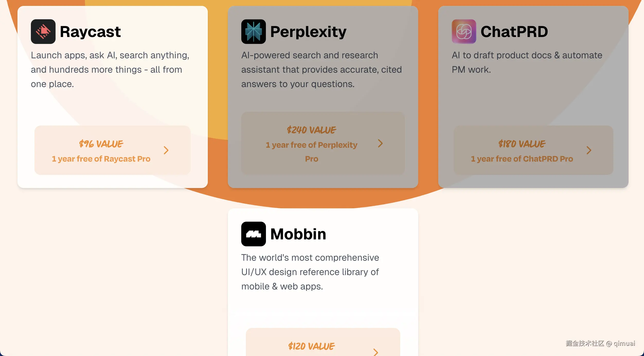
Task: Claim the $96 VALUE offer
Action: tap(101, 144)
